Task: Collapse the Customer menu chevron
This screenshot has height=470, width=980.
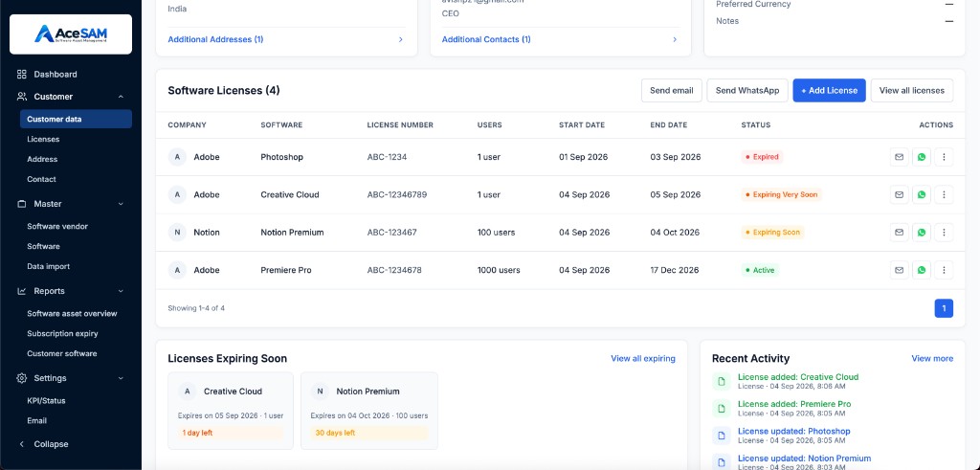Action: (x=121, y=97)
